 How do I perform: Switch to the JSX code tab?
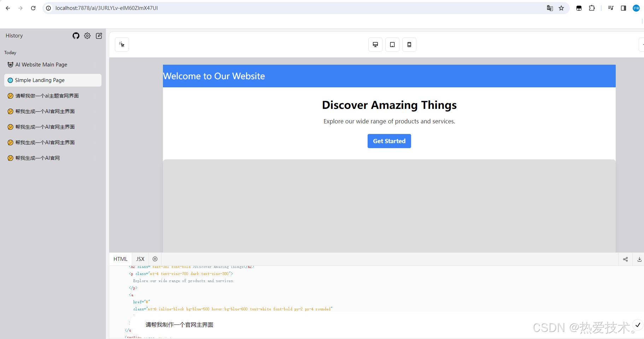140,259
